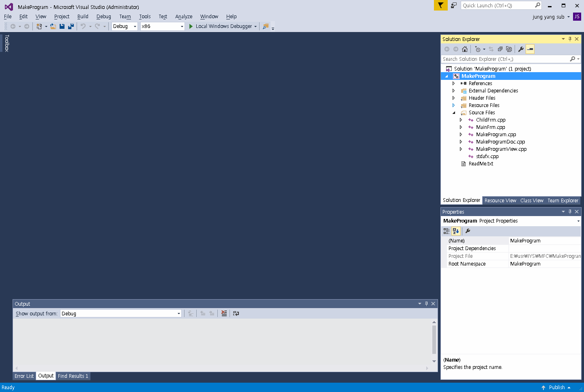Toggle Categorized view in Properties panel
The image size is (584, 392).
pos(447,231)
